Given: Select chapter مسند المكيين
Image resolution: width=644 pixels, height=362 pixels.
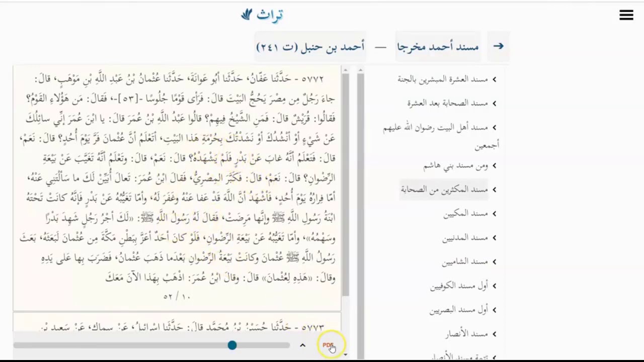Looking at the screenshot, I should tap(466, 214).
